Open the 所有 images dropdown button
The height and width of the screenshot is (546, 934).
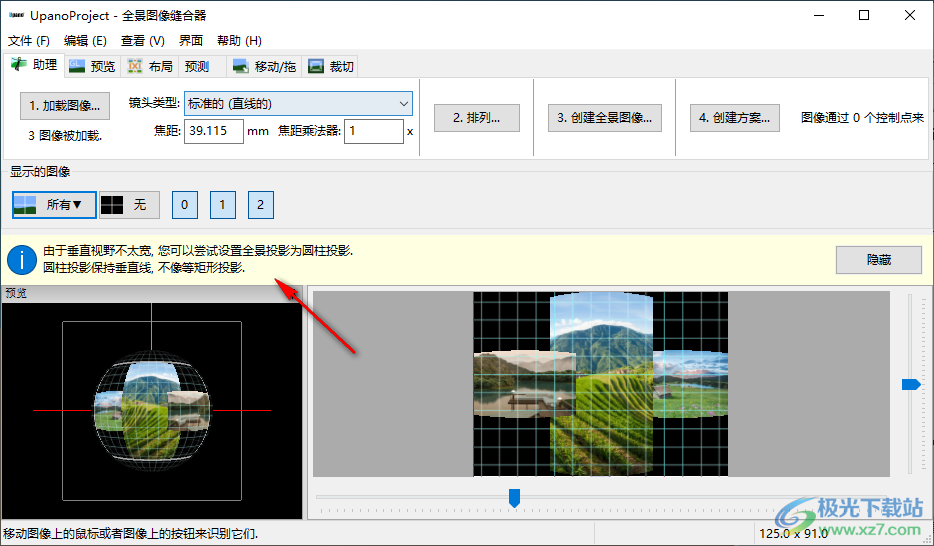54,205
